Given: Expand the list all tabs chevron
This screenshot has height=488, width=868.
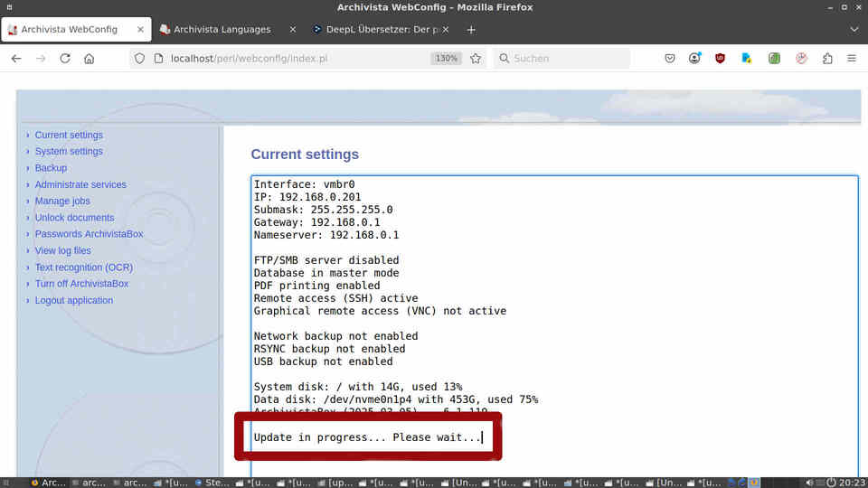Looking at the screenshot, I should 854,29.
